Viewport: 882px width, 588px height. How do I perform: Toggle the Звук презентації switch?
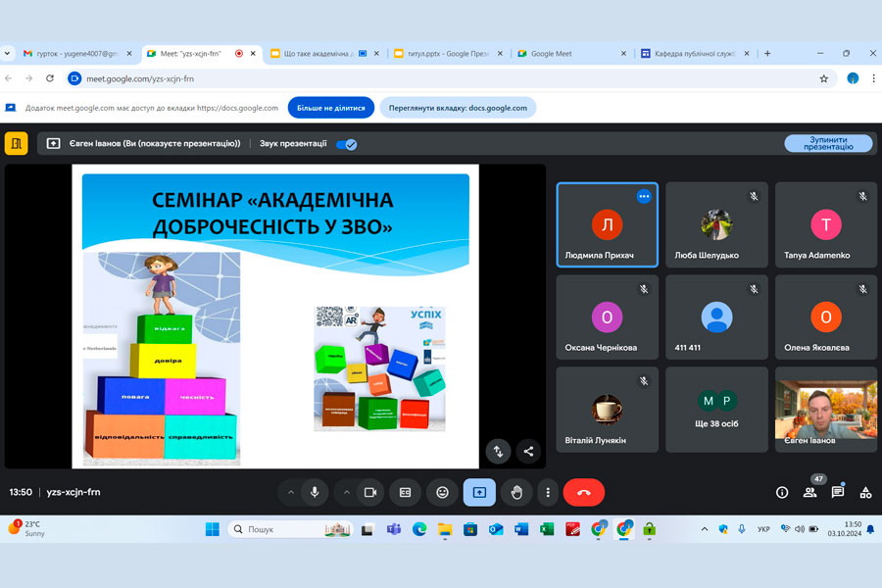[346, 145]
